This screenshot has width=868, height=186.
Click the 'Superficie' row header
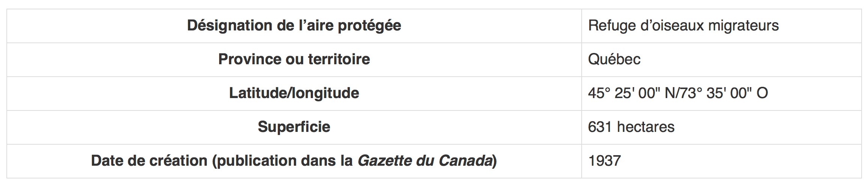[x=294, y=127]
